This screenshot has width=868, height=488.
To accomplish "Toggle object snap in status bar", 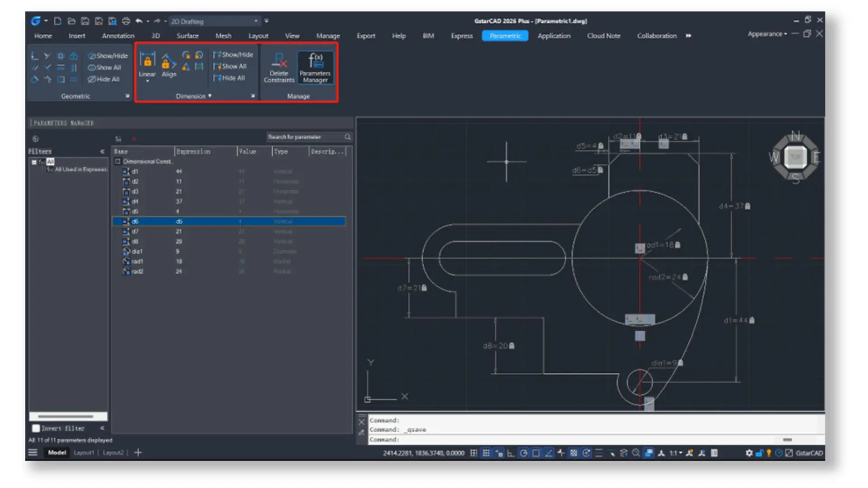I will click(x=536, y=453).
